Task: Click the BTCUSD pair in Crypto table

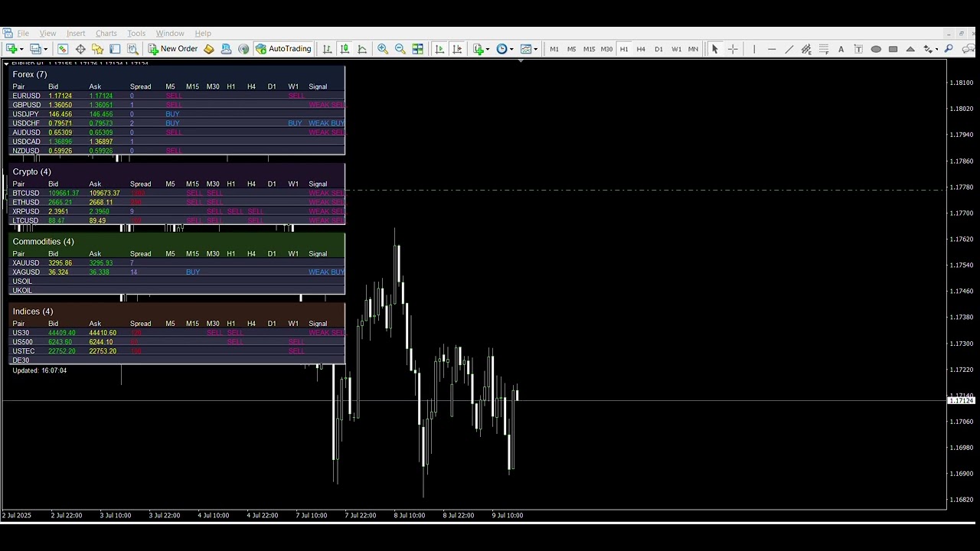Action: tap(25, 193)
